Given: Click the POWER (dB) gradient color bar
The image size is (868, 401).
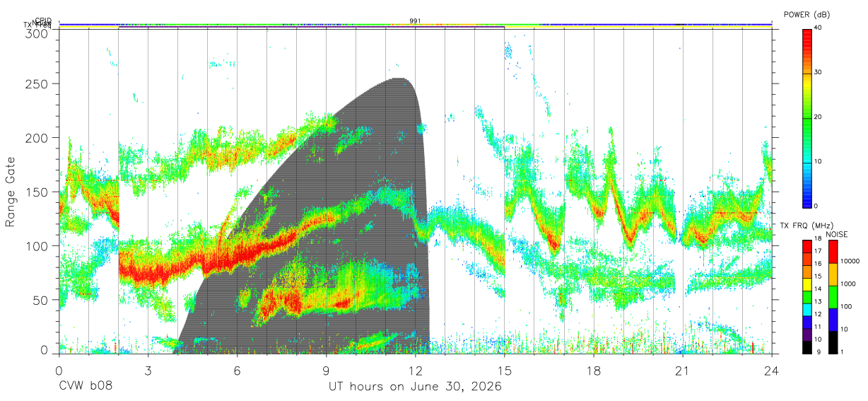Looking at the screenshot, I should (x=807, y=117).
